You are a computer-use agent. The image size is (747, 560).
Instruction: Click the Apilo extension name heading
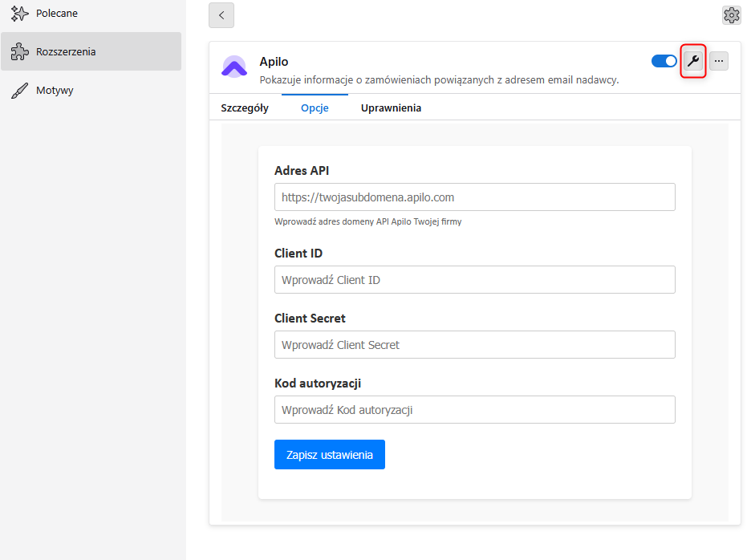(274, 62)
